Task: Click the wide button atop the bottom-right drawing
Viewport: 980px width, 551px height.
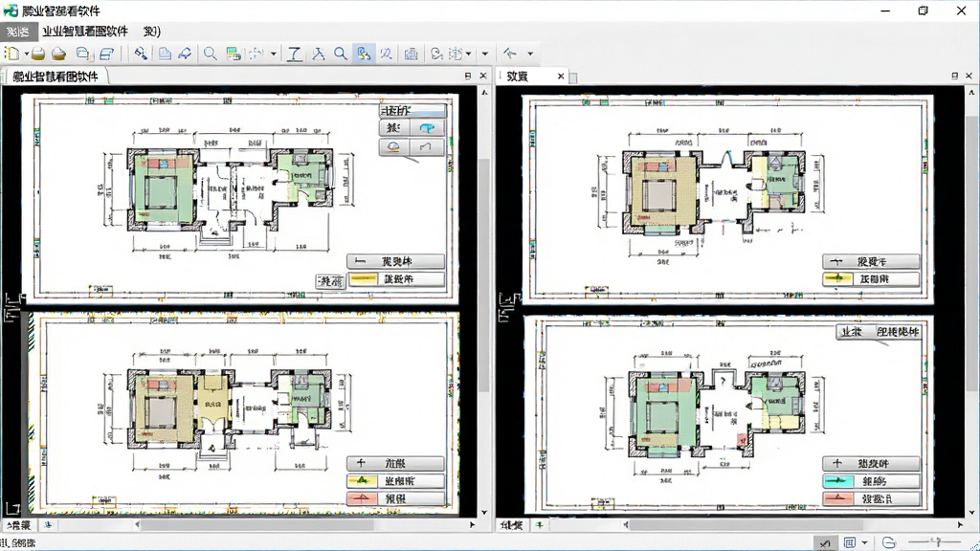Action: tap(879, 332)
